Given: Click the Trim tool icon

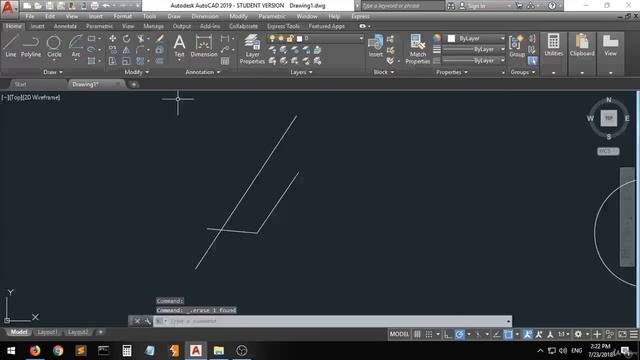Looking at the screenshot, I should [x=141, y=38].
